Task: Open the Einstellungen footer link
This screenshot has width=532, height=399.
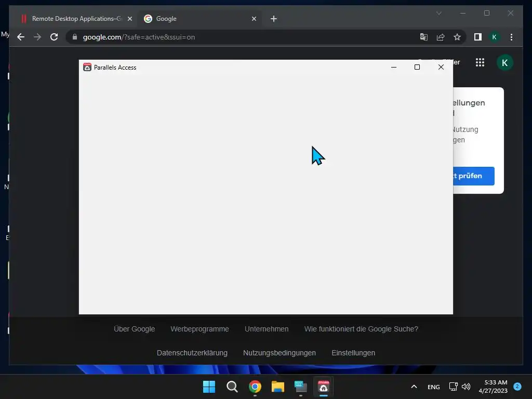Action: click(353, 353)
